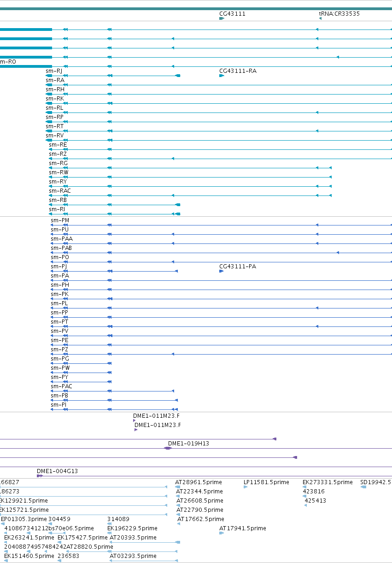Click the sm-RL transcript name

(x=54, y=108)
